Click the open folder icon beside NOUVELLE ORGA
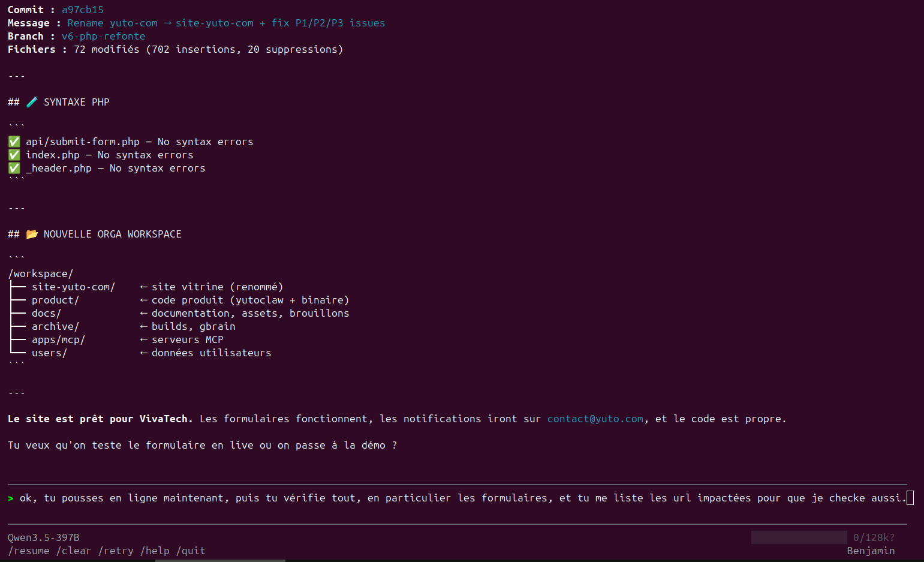The image size is (924, 562). (32, 234)
